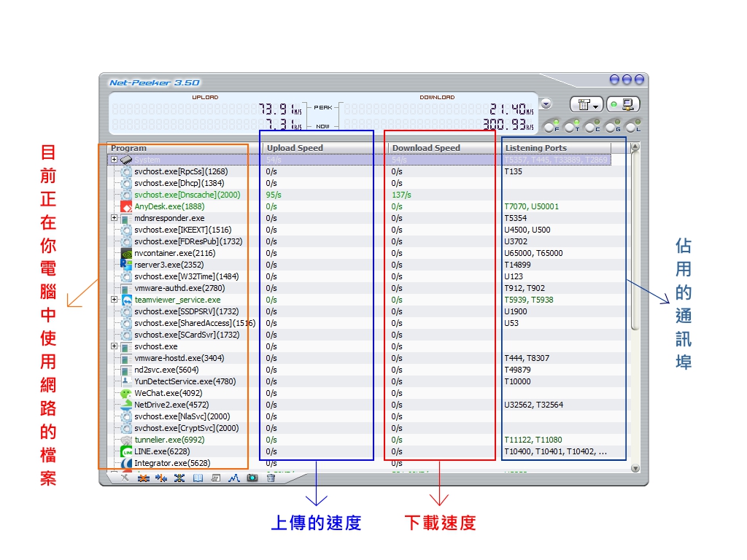Click the AnyDesk.exe program icon
Viewport: 747px width, 560px height.
click(126, 206)
